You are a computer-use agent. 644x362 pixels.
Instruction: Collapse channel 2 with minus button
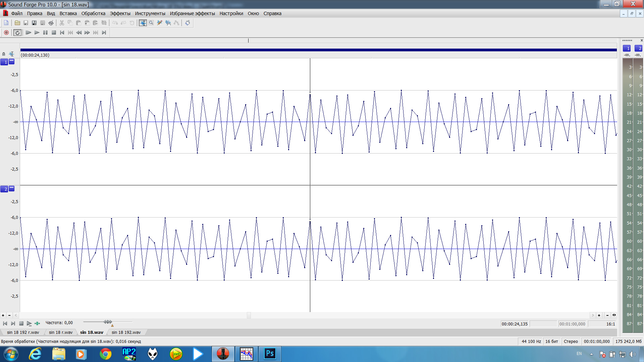12,189
